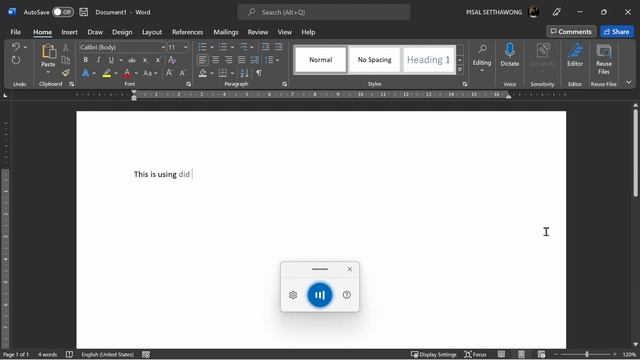Open the font size dropdown

pos(185,47)
